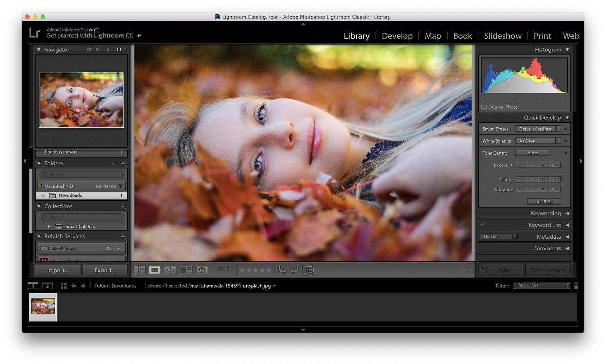
Task: Rotate photo counter-clockwise
Action: (x=282, y=270)
